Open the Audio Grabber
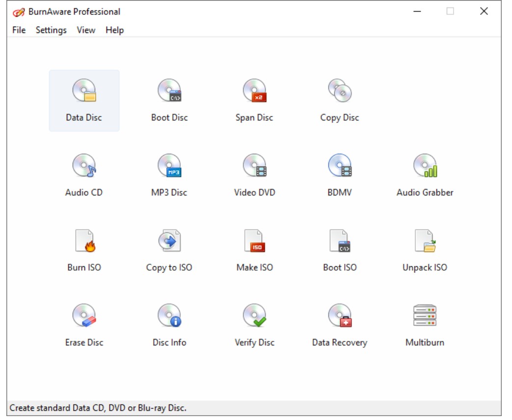This screenshot has height=420, width=512. 424,172
